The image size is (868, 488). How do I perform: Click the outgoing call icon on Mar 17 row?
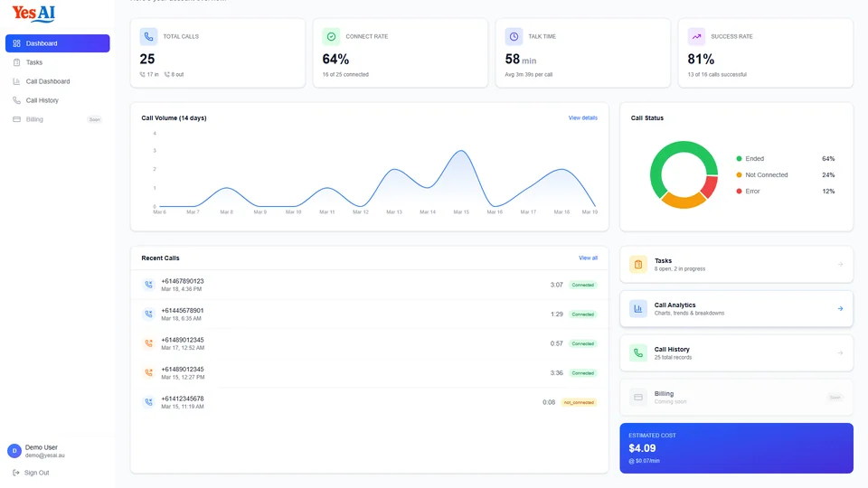(148, 343)
